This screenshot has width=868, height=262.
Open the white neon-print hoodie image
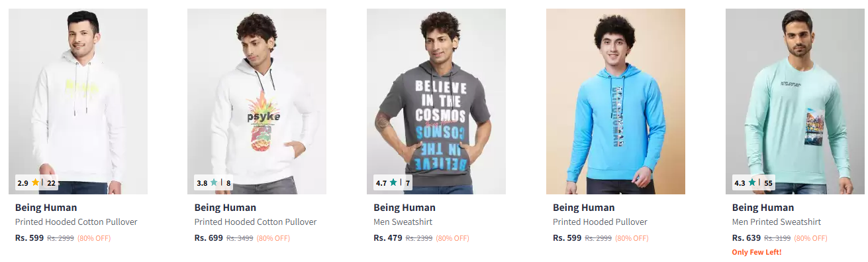(78, 101)
